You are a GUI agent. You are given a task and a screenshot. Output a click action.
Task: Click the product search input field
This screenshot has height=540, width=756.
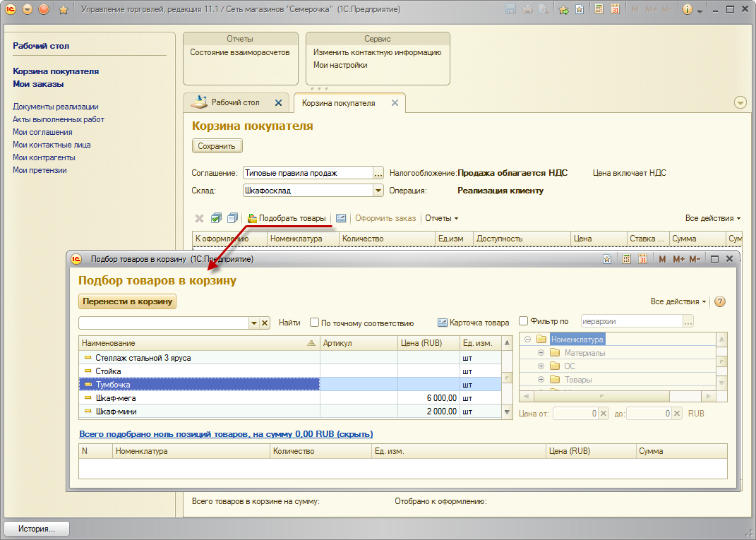pyautogui.click(x=164, y=323)
